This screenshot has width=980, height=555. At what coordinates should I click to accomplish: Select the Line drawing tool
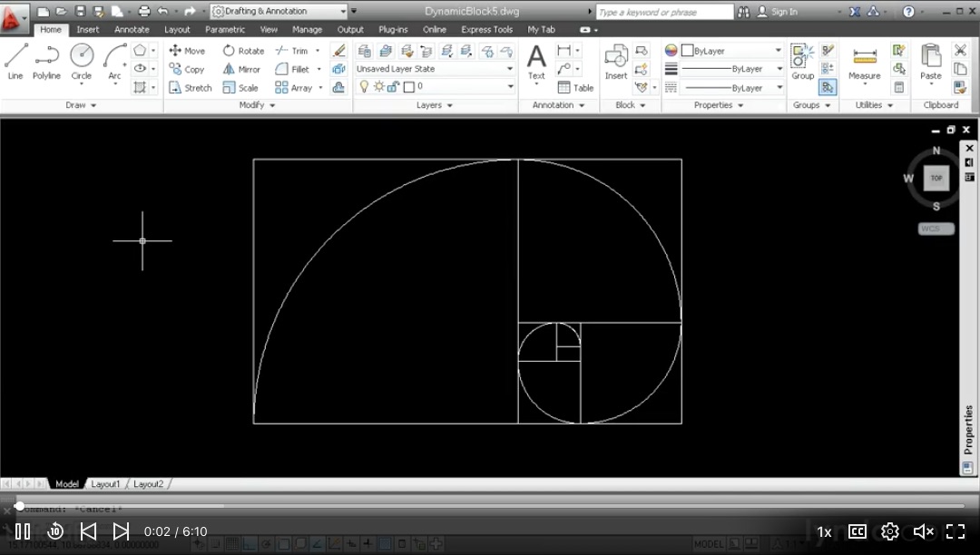[x=15, y=62]
